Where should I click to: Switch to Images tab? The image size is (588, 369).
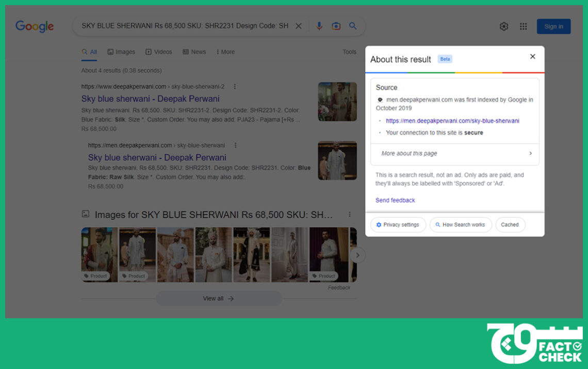click(x=121, y=52)
